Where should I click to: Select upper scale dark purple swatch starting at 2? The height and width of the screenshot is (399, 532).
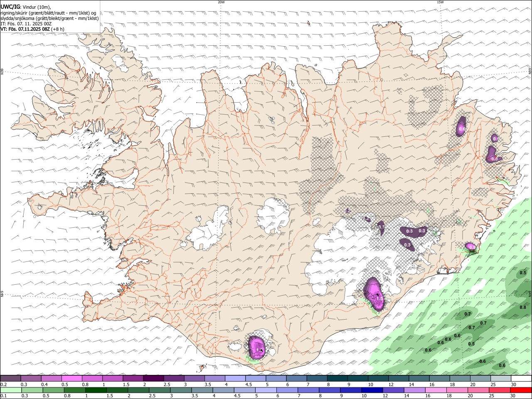(x=153, y=378)
